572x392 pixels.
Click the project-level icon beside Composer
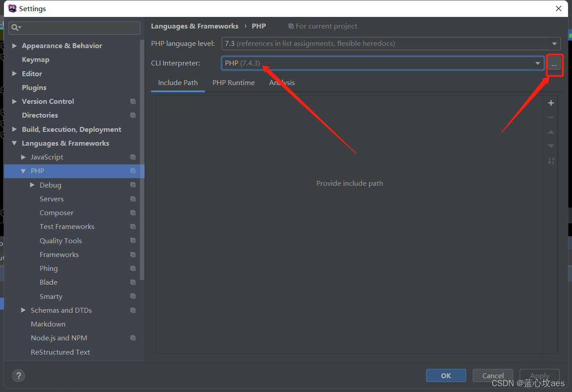[133, 213]
